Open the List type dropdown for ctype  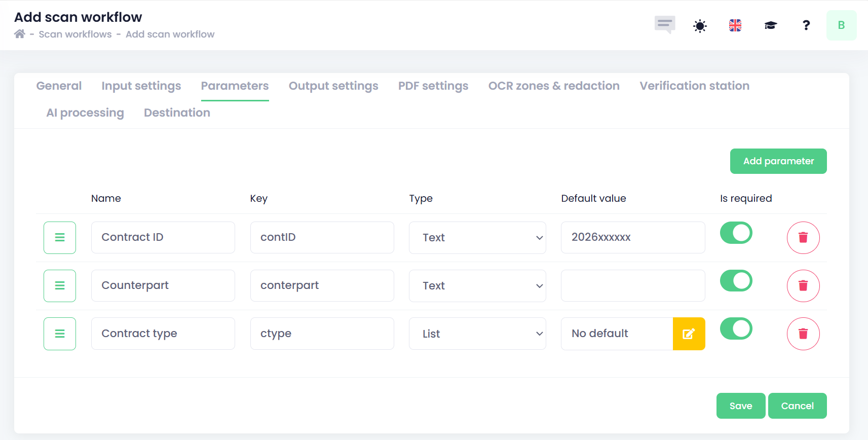pos(477,334)
